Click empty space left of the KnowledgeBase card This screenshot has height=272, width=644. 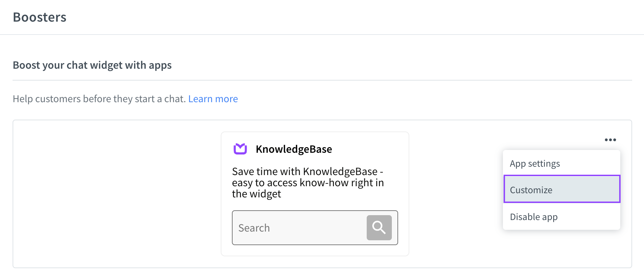(117, 194)
